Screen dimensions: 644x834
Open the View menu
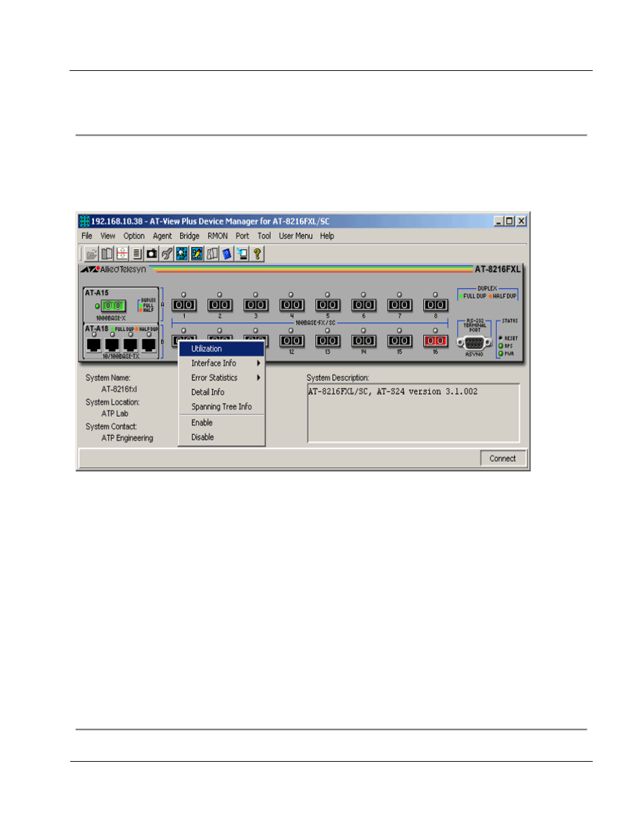(x=108, y=236)
